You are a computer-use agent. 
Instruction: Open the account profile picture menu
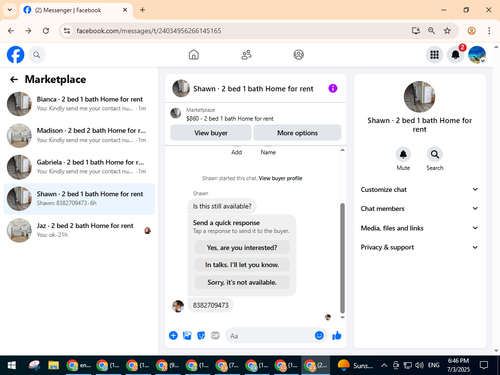(477, 55)
